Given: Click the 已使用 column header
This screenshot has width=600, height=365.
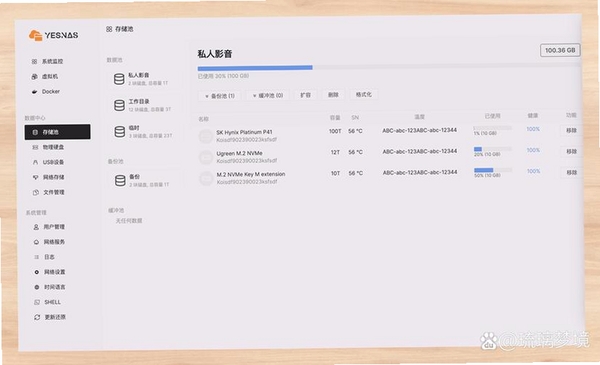Looking at the screenshot, I should (492, 116).
